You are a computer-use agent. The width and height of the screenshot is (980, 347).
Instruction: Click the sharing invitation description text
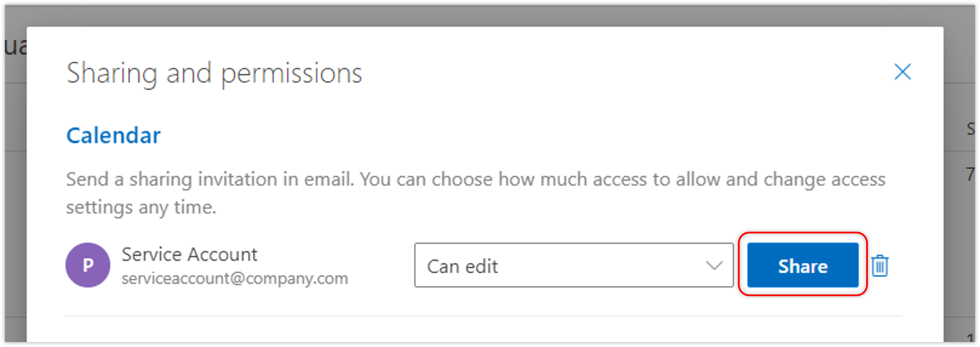coord(475,179)
